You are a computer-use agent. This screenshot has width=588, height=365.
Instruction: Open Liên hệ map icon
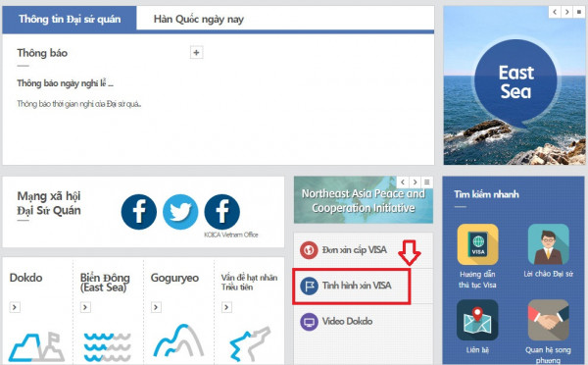pyautogui.click(x=477, y=320)
